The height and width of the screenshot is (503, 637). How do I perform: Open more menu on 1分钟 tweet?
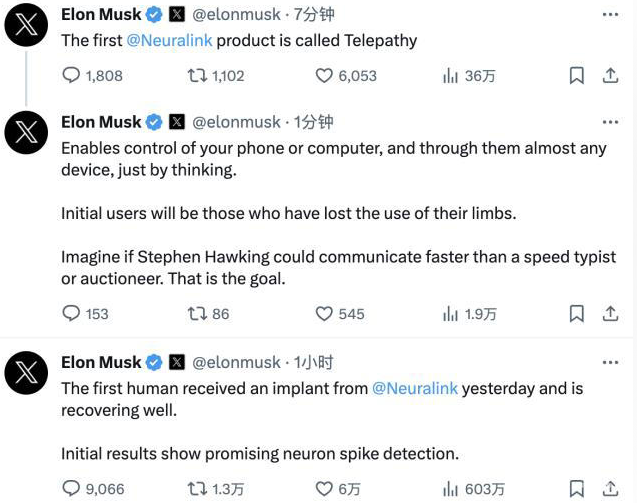point(610,122)
